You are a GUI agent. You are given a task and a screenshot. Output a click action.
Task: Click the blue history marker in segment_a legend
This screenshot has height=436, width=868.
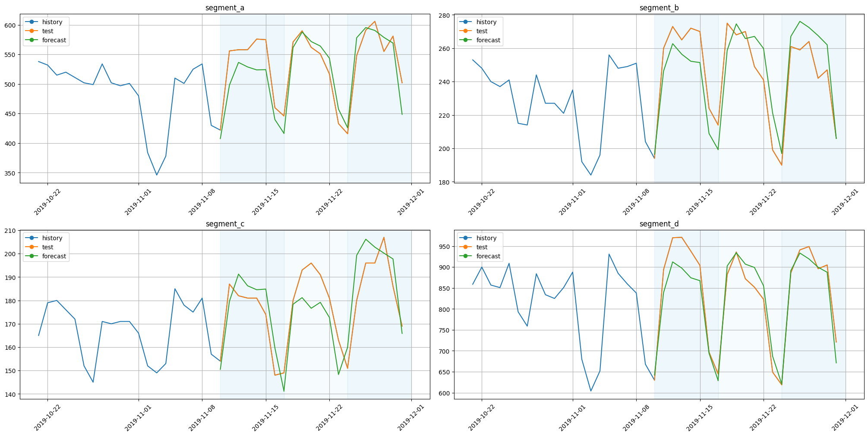[x=32, y=22]
